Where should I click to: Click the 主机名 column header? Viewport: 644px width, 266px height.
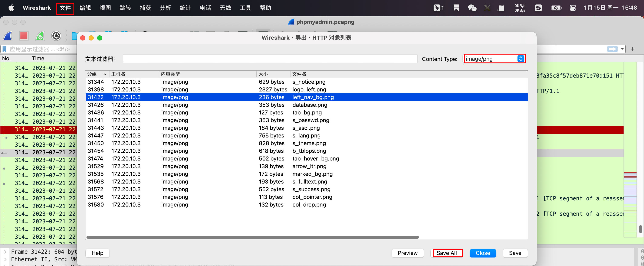coord(134,74)
